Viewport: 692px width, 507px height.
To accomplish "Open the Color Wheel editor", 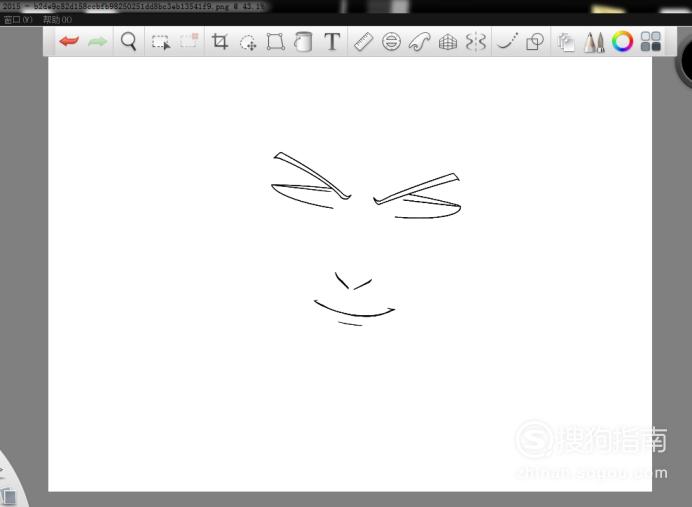I will pos(622,41).
